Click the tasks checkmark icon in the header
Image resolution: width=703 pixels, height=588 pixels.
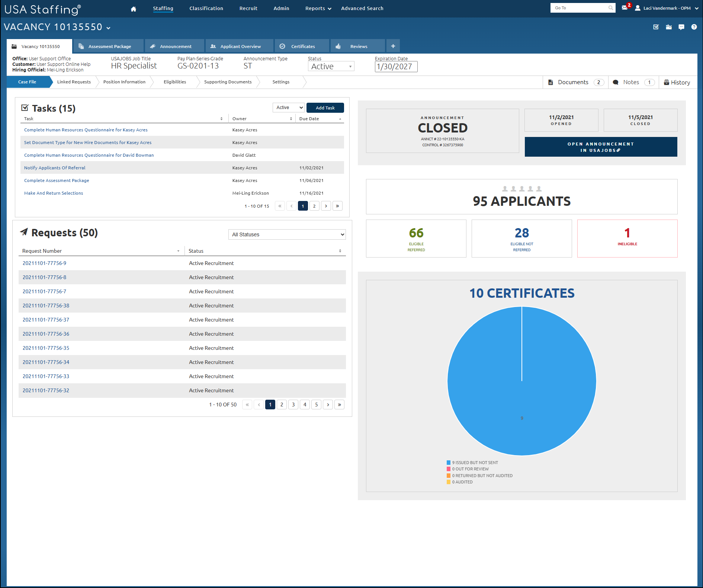(656, 27)
